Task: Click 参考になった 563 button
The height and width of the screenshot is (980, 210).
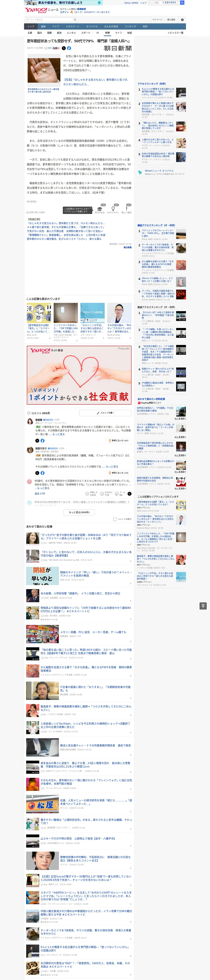Action: [x=119, y=441]
